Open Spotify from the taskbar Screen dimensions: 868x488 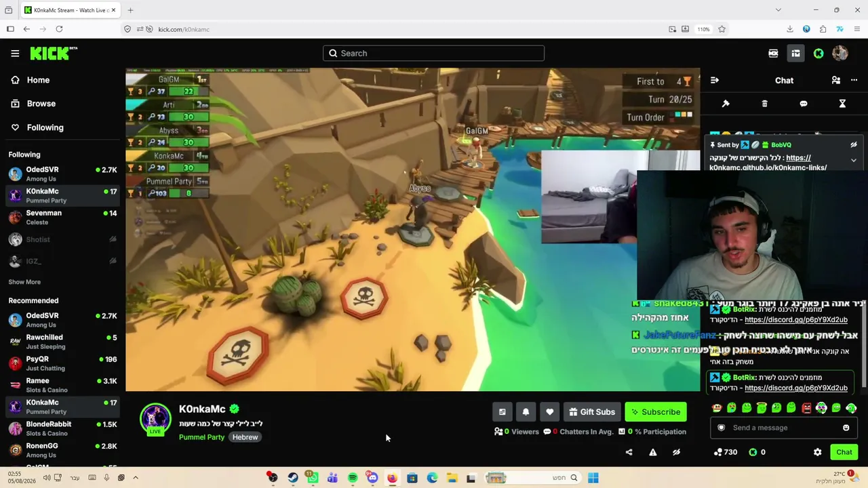(x=353, y=478)
